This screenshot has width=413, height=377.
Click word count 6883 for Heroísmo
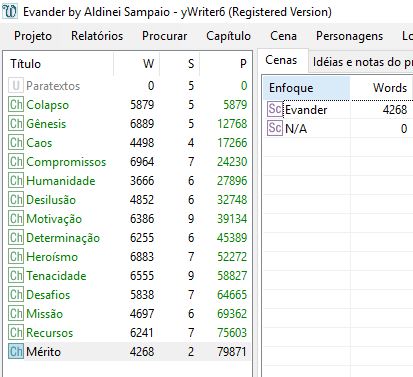pyautogui.click(x=142, y=257)
